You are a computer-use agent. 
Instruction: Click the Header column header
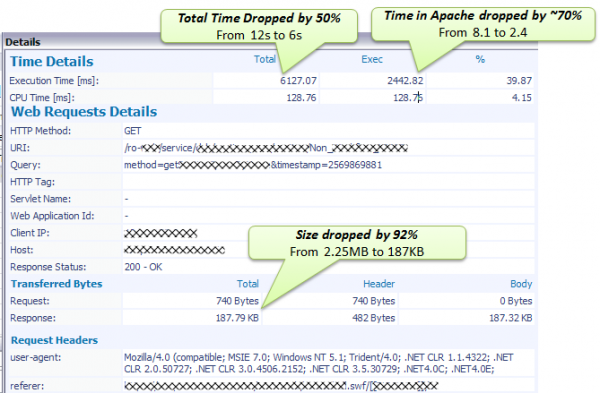click(x=379, y=284)
